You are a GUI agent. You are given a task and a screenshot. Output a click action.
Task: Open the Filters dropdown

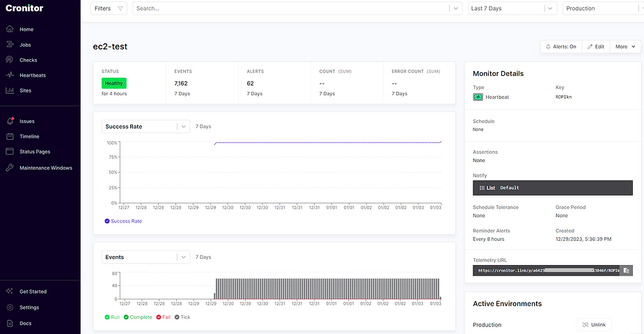109,8
